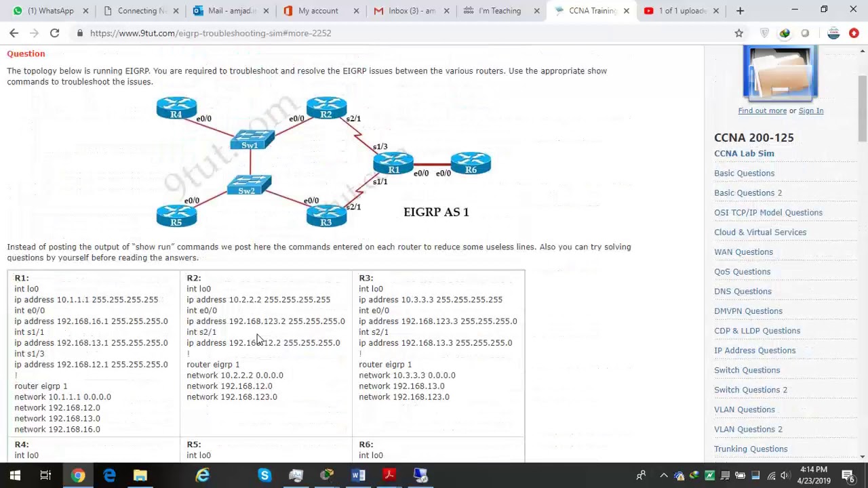Switch to the YouTube 1 of 1 upload tab
Image resolution: width=868 pixels, height=488 pixels.
pyautogui.click(x=680, y=11)
